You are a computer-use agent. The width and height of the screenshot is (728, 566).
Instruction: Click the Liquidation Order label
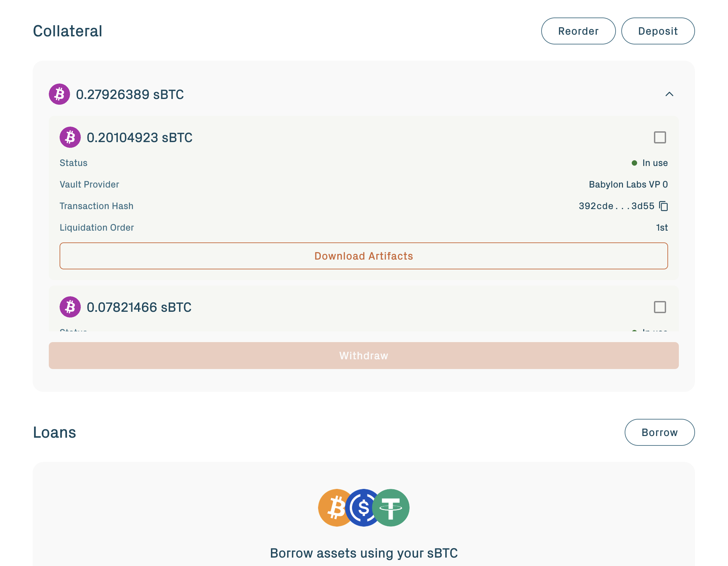(97, 228)
